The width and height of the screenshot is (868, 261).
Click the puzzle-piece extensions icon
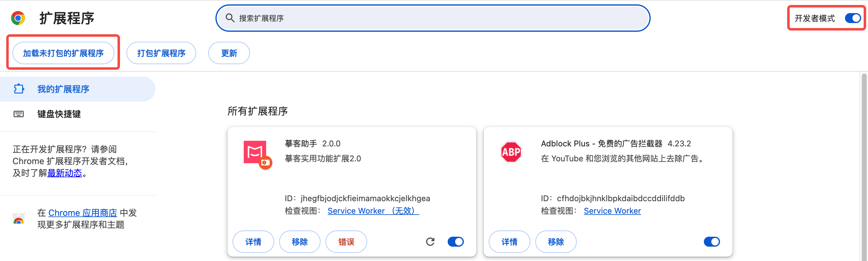point(19,89)
